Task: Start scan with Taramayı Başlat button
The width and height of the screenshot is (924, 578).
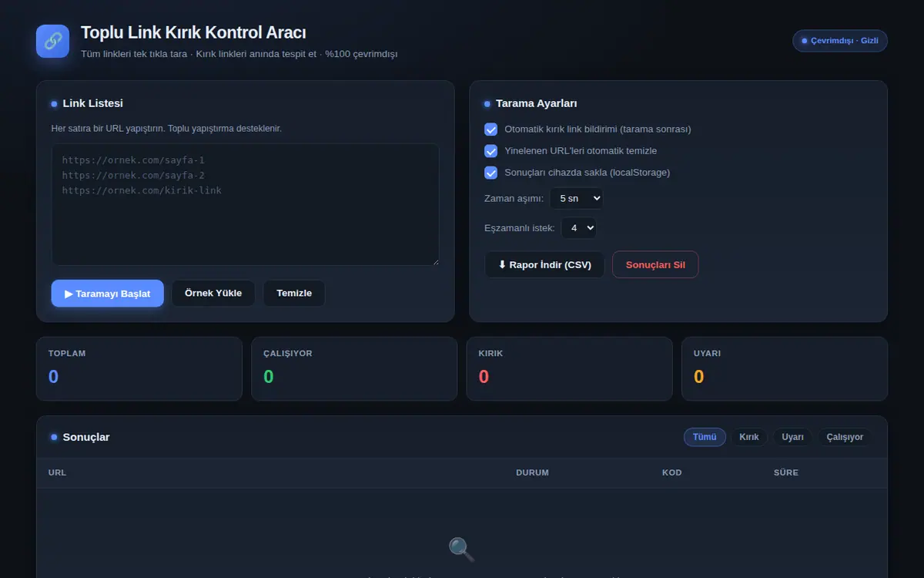Action: pyautogui.click(x=108, y=294)
